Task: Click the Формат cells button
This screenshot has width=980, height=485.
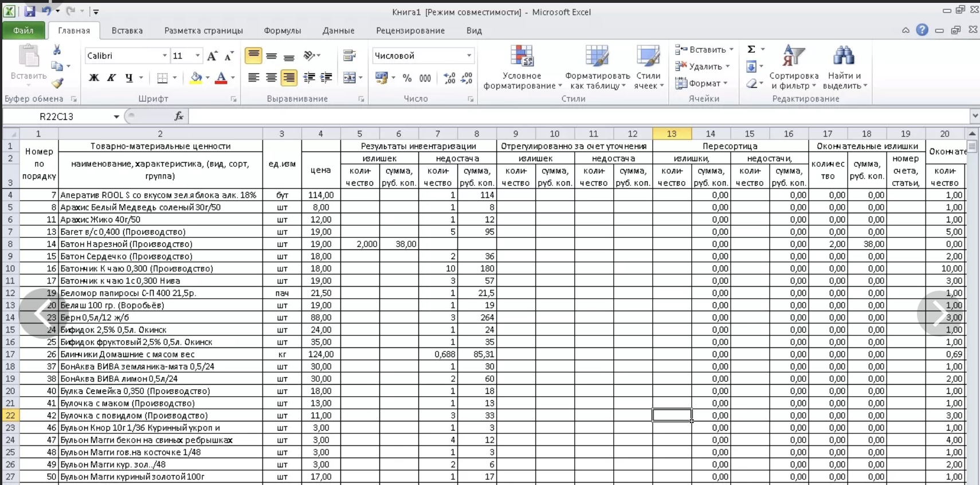Action: click(703, 84)
